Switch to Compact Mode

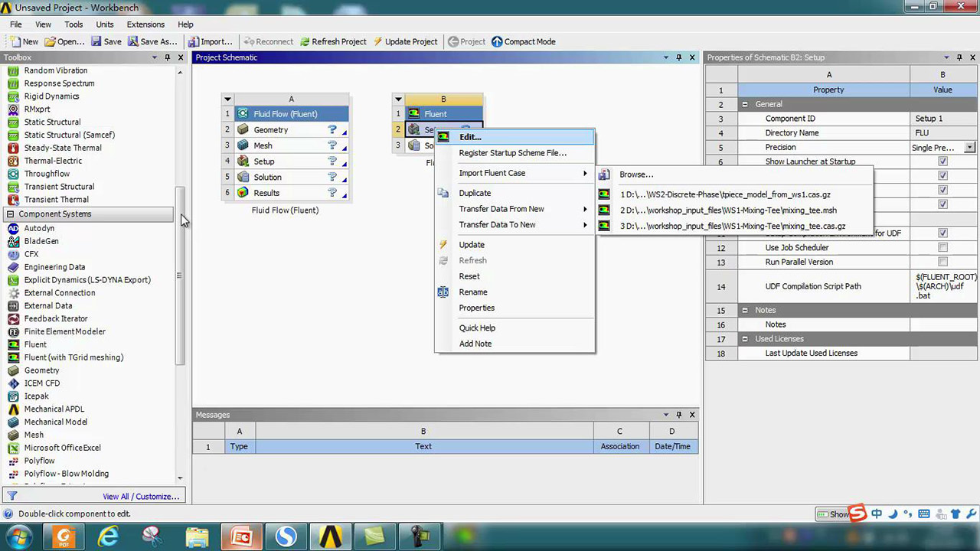pyautogui.click(x=524, y=41)
